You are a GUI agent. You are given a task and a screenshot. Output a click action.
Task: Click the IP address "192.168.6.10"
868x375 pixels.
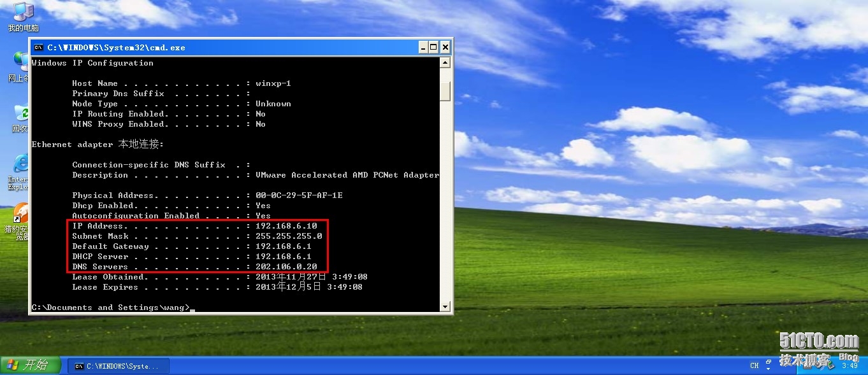[286, 226]
